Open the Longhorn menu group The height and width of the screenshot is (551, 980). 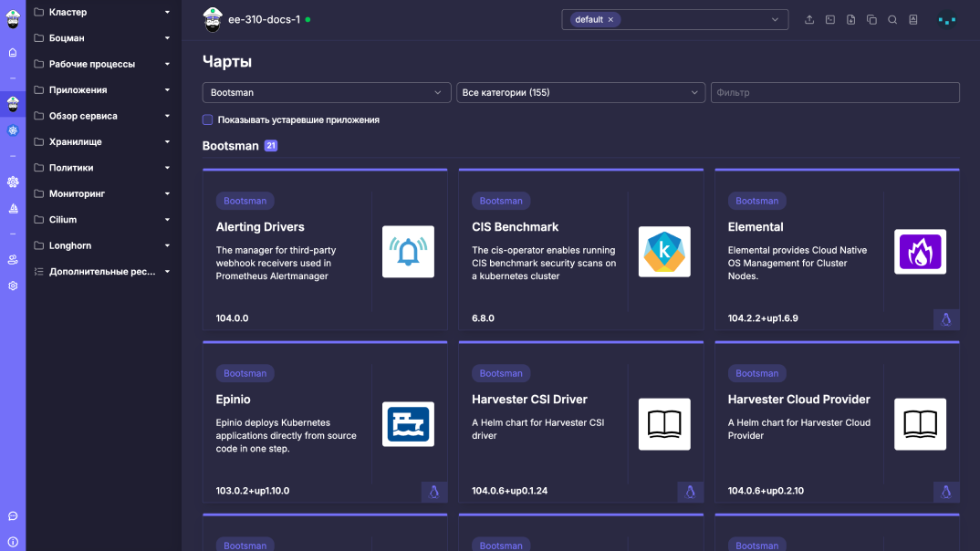pos(103,245)
